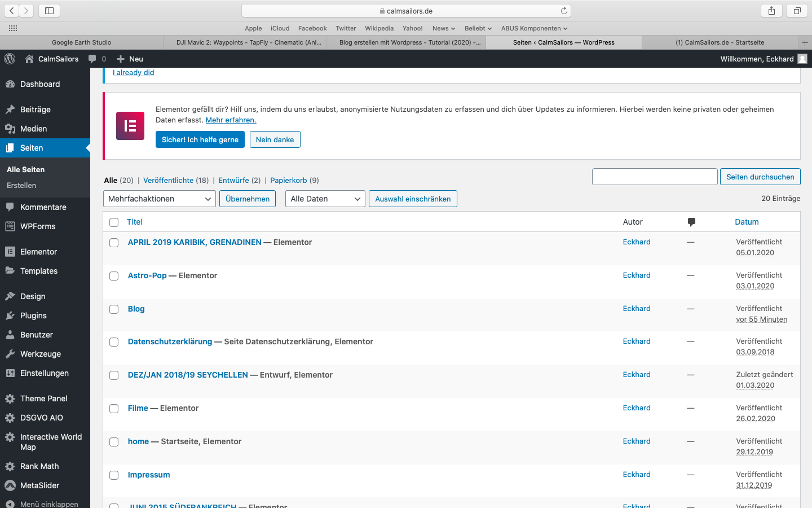Open the Rank Math gear icon
This screenshot has width=812, height=508.
[x=10, y=466]
